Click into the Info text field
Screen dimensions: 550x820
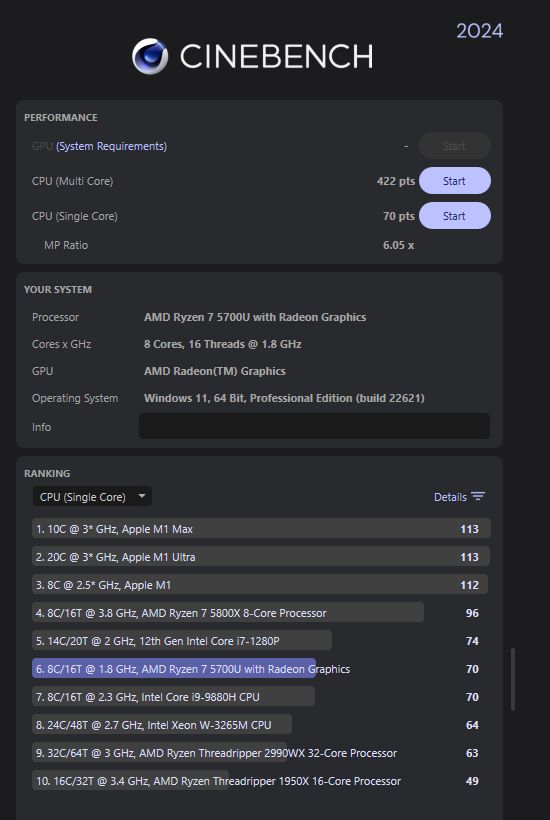(x=314, y=426)
